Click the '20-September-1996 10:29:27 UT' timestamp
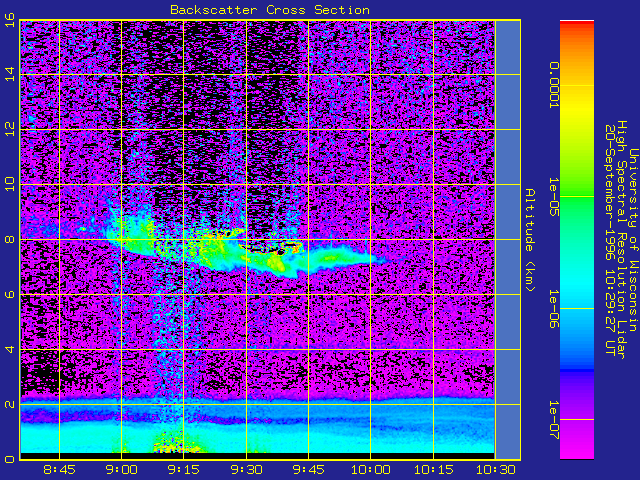Screen dimensions: 640x480 (609, 240)
